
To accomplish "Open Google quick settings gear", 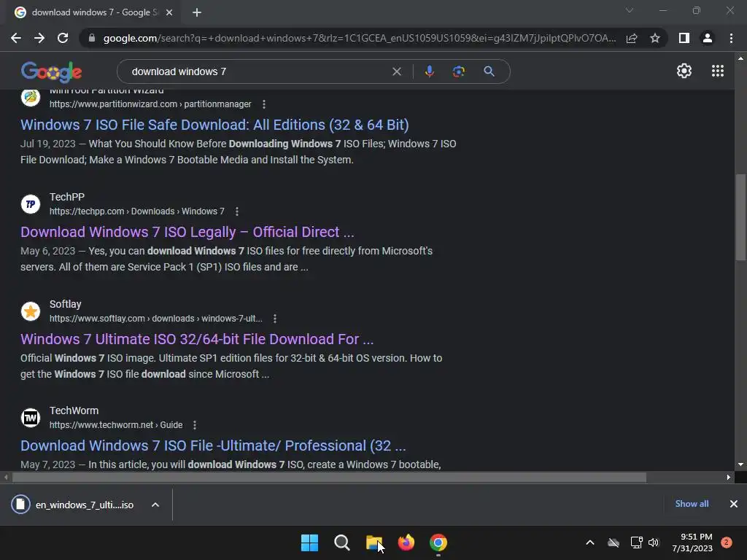I will [684, 71].
